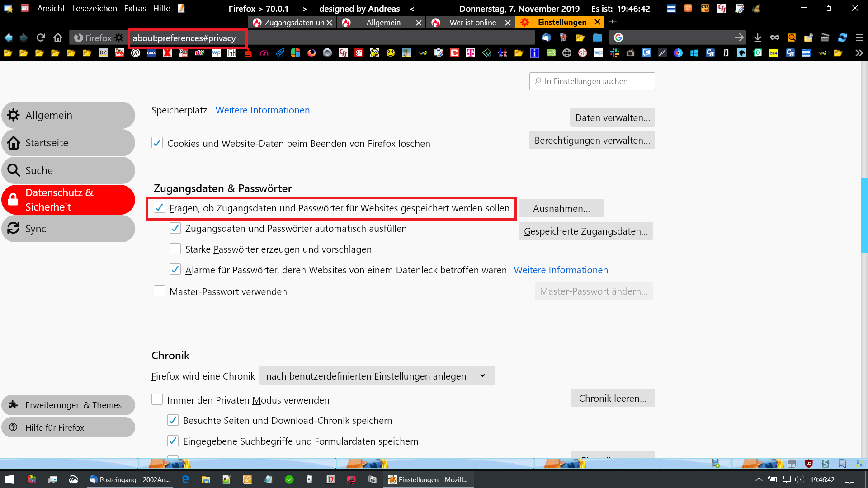Show hidden system tray icons
868x488 pixels.
pos(759,479)
